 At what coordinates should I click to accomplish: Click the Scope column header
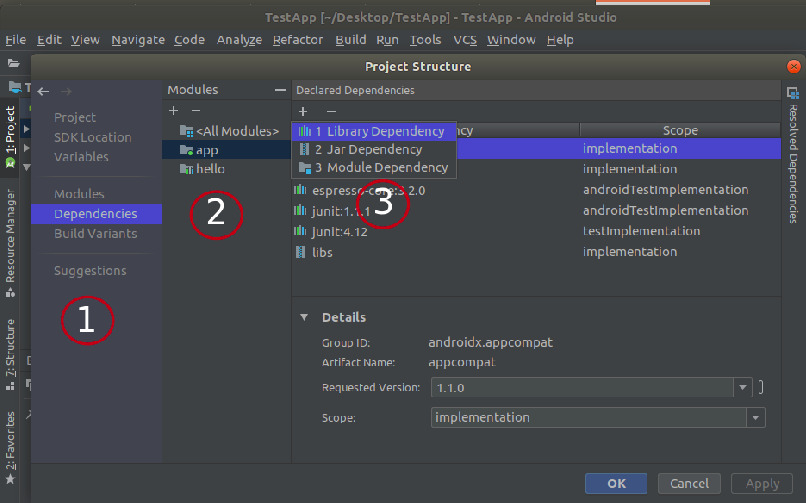click(680, 131)
